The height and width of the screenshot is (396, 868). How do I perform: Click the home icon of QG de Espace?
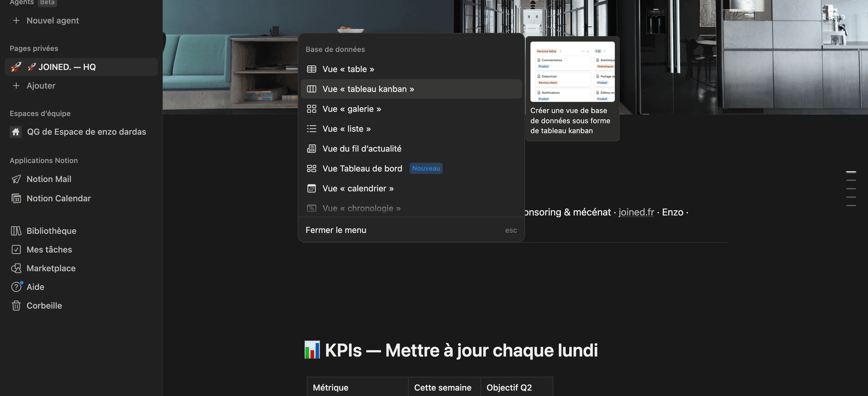[16, 132]
